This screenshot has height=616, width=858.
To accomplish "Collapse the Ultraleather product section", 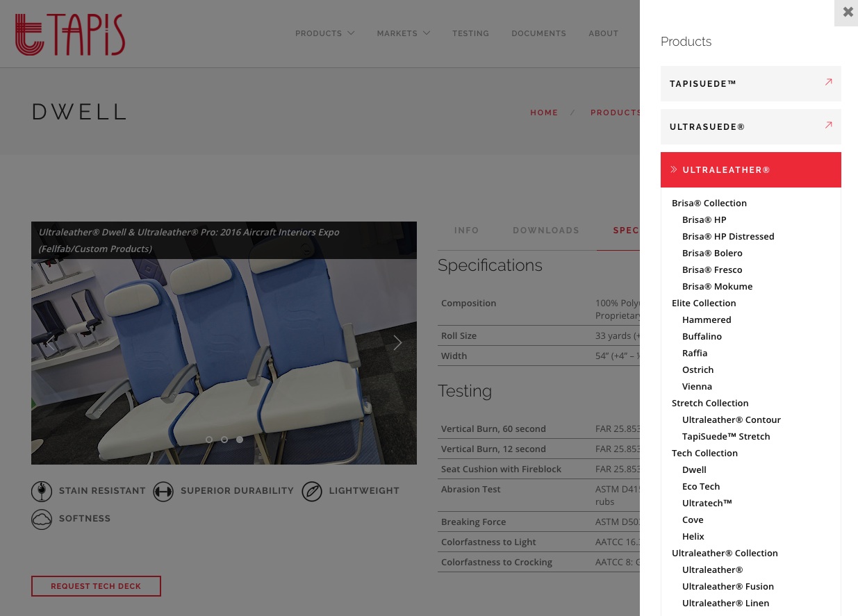I will coord(751,169).
